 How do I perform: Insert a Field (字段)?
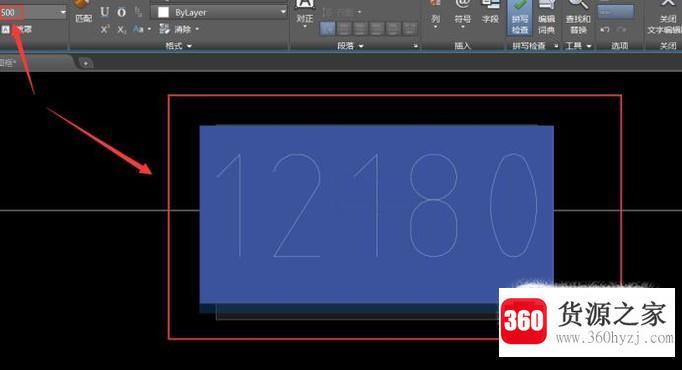point(490,13)
